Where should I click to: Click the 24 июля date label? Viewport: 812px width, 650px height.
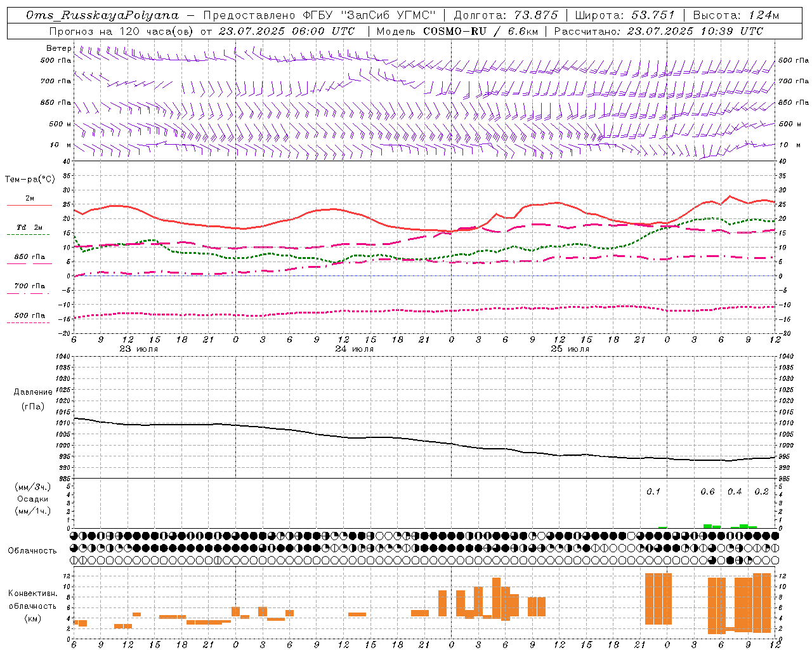point(355,349)
